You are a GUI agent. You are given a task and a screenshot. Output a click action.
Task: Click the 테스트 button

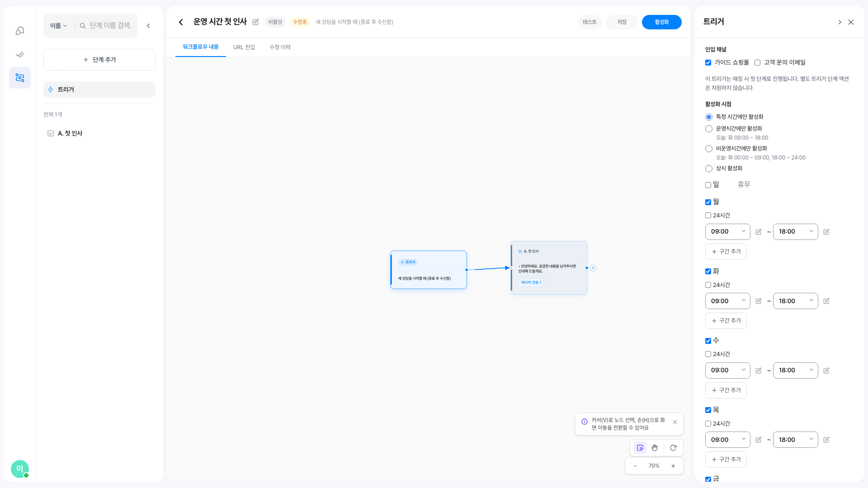(590, 22)
